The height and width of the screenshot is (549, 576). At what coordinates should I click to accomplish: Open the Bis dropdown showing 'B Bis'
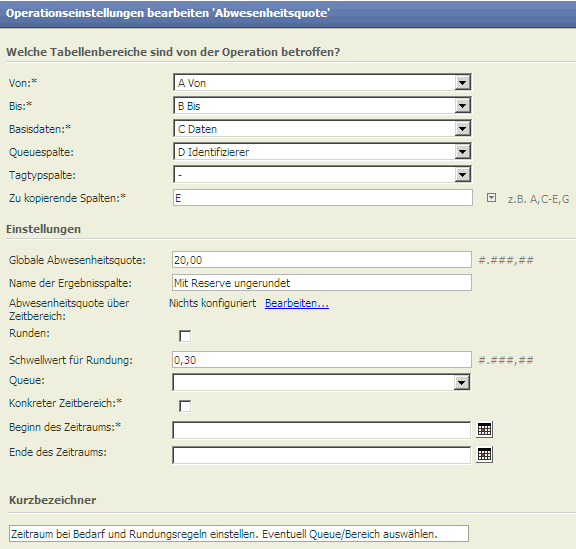[322, 105]
